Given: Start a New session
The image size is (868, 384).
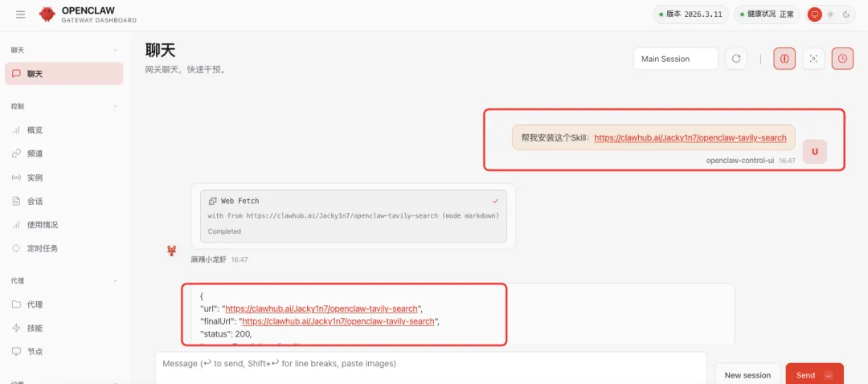Looking at the screenshot, I should coord(747,375).
